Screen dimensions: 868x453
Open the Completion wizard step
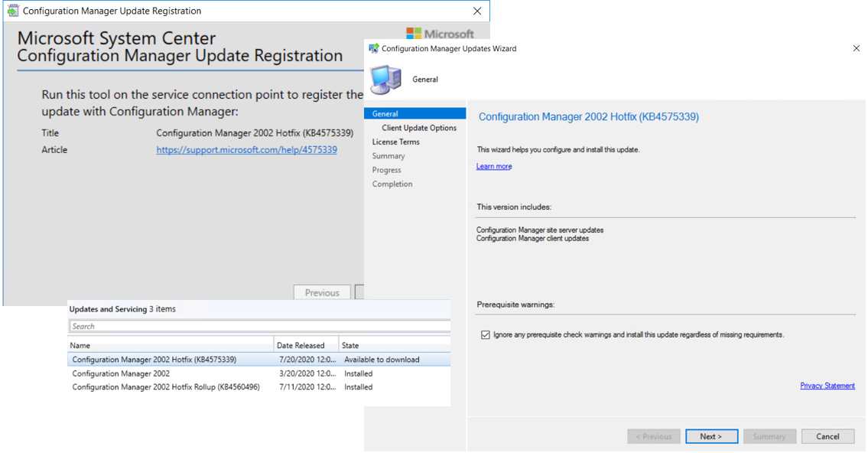click(393, 184)
